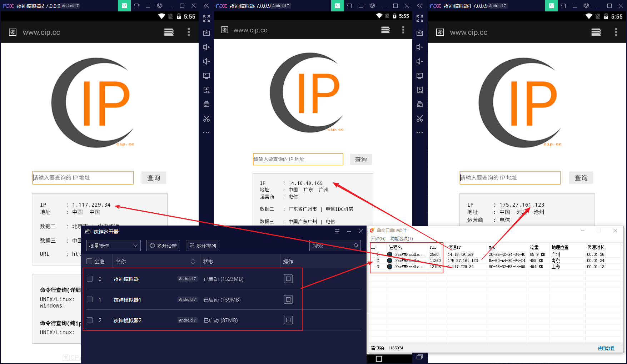Click 查询 button in unnumbered 夜神模拟器
Viewport: 627px width, 364px height.
click(x=361, y=159)
